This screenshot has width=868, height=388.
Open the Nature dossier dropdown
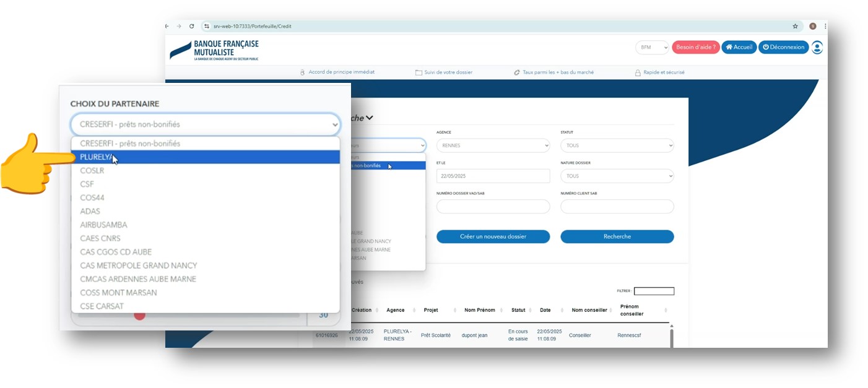click(617, 176)
